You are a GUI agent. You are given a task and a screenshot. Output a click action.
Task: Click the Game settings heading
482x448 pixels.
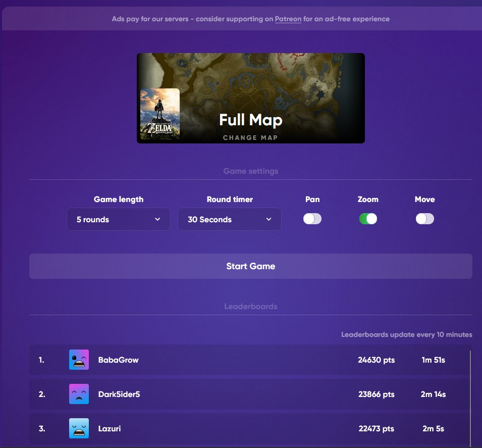click(x=250, y=171)
